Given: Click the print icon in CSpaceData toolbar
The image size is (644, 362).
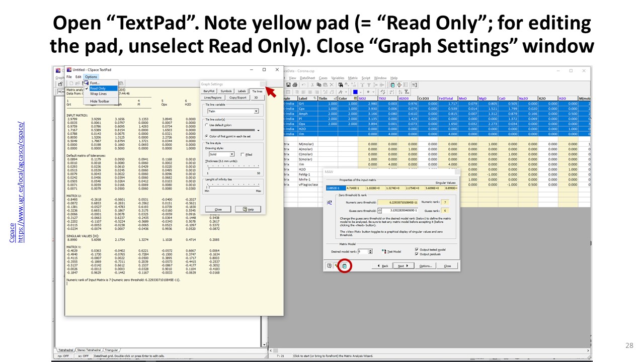Looking at the screenshot, I should coord(294,85).
